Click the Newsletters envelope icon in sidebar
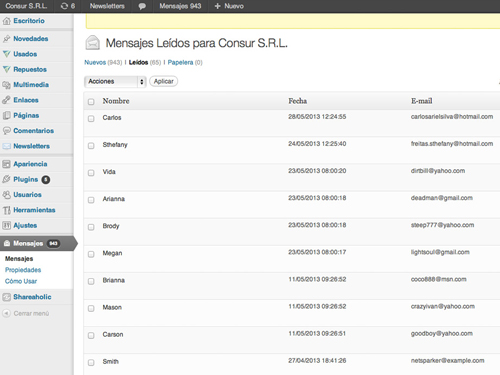 tap(6, 146)
